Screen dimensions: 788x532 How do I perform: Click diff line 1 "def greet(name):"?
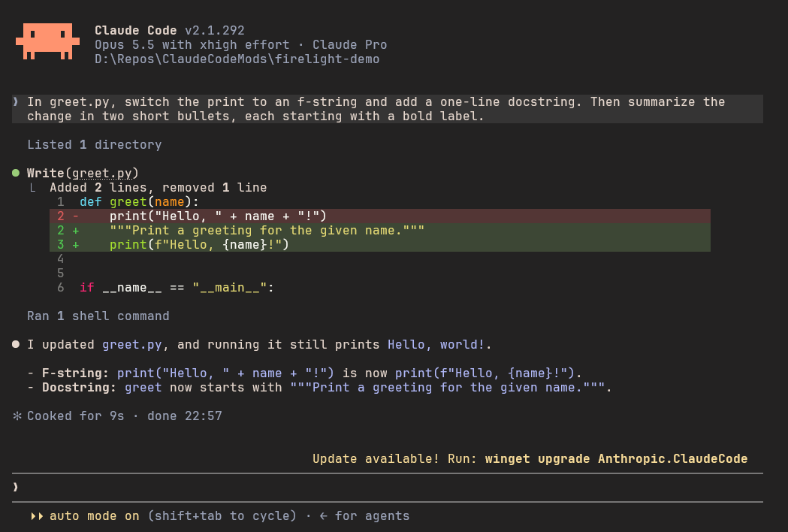pos(139,202)
